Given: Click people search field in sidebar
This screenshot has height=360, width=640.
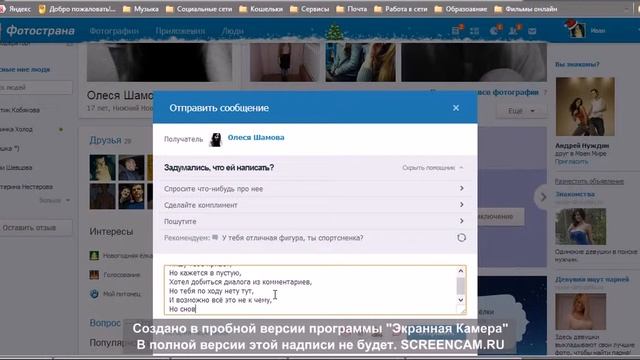Looking at the screenshot, I should (35, 87).
